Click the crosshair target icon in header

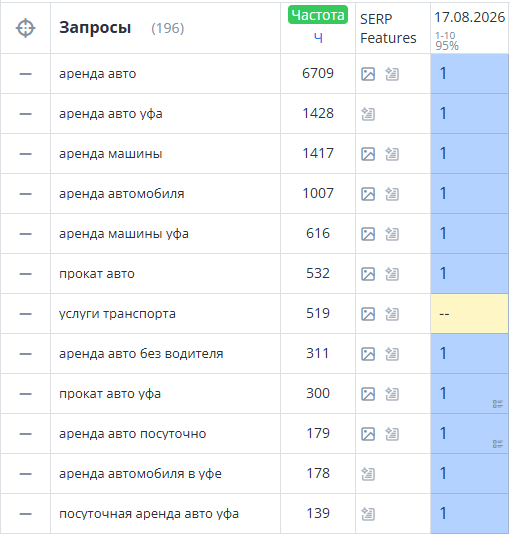pyautogui.click(x=26, y=28)
